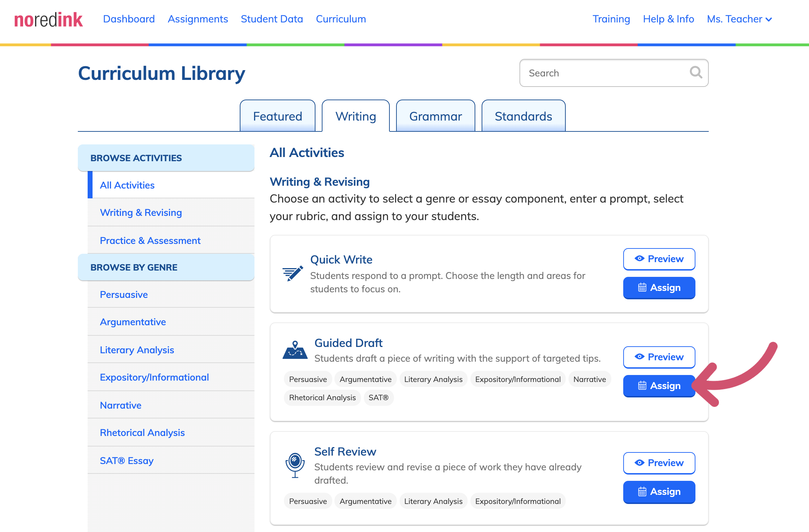Viewport: 809px width, 532px height.
Task: Preview the Self Review activity
Action: tap(659, 463)
